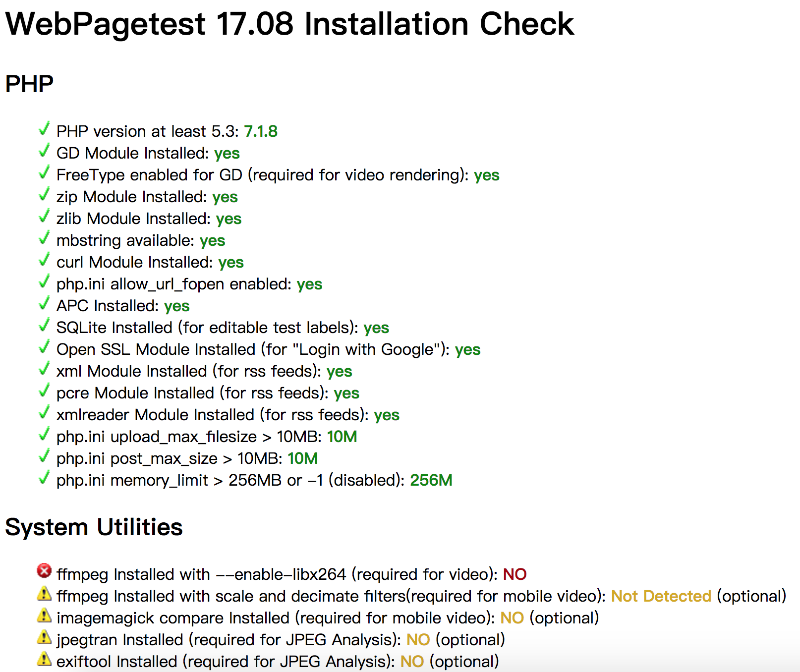Click the checkmark icon for zlib Module Installed
Image resolution: width=800 pixels, height=672 pixels.
click(x=44, y=216)
